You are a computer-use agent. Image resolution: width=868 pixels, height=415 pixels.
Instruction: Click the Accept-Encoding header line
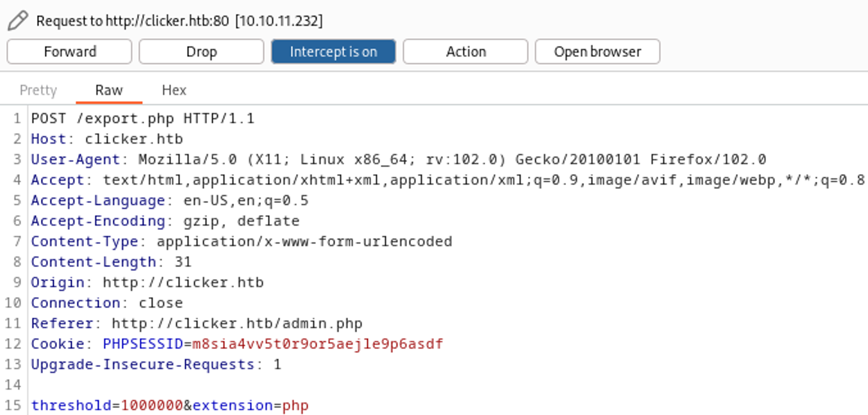pyautogui.click(x=165, y=221)
